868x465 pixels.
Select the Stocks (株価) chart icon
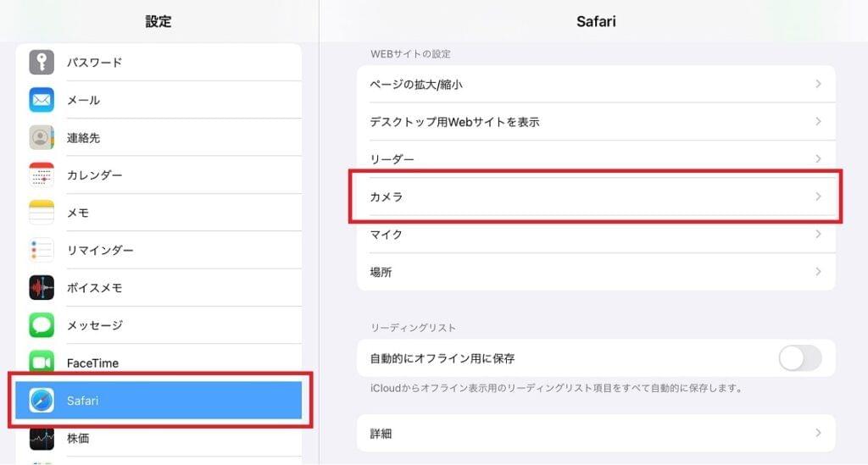[42, 438]
